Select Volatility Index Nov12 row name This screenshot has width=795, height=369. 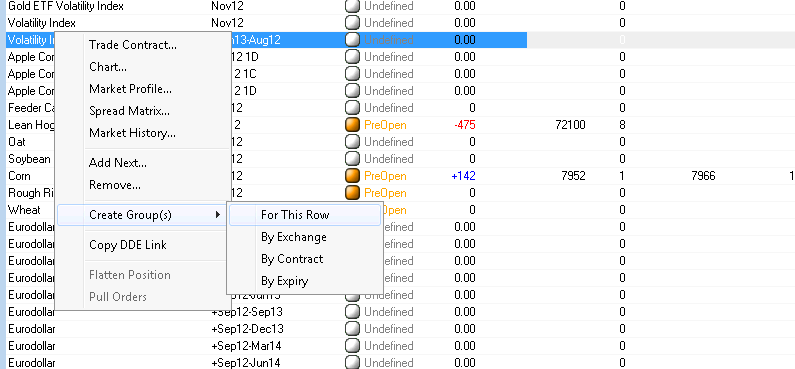[42, 23]
